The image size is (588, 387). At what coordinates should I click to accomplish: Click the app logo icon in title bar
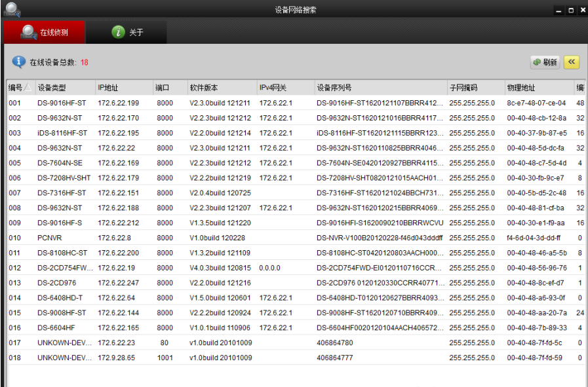click(x=12, y=10)
